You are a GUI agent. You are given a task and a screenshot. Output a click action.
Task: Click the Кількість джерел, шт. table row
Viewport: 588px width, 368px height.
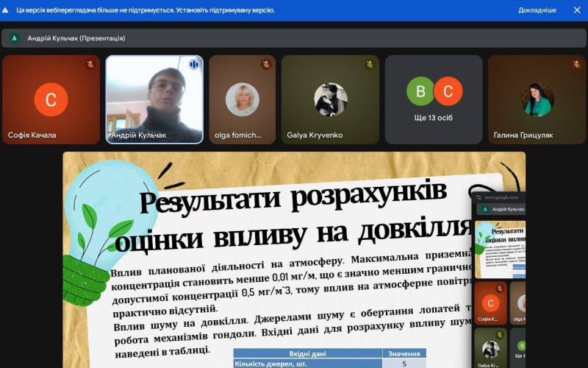(x=329, y=363)
